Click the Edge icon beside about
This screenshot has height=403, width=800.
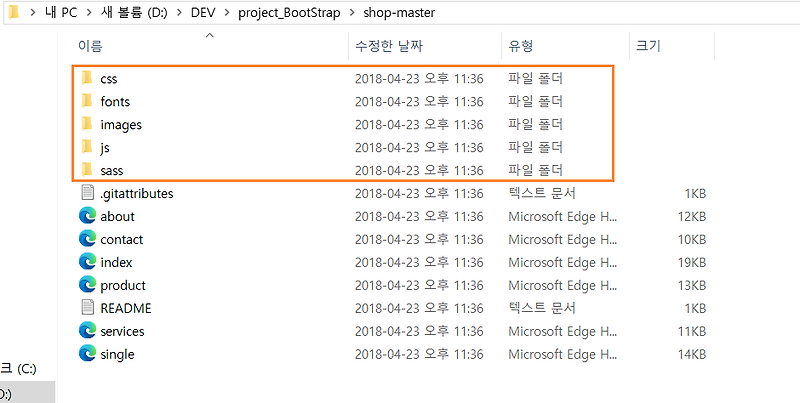88,216
